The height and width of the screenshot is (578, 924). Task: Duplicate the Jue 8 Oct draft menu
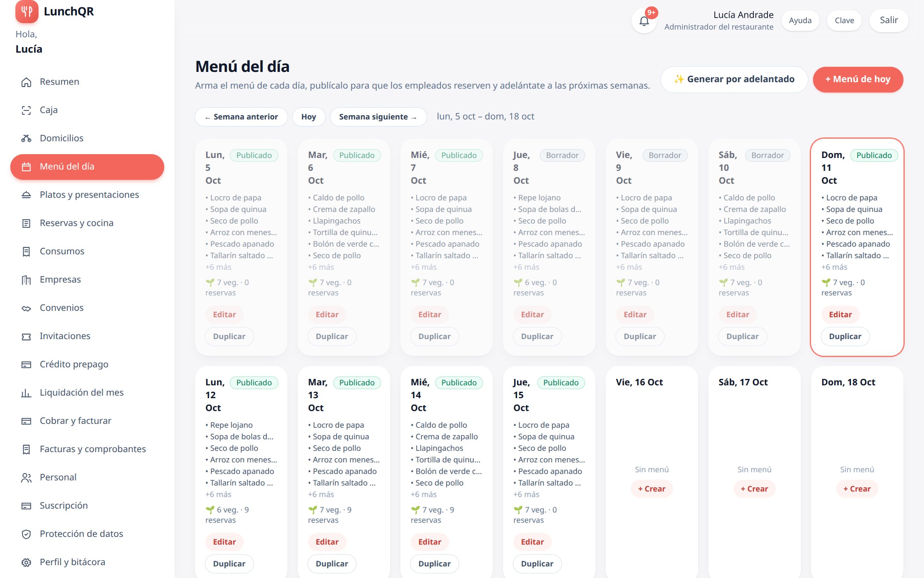tap(537, 337)
